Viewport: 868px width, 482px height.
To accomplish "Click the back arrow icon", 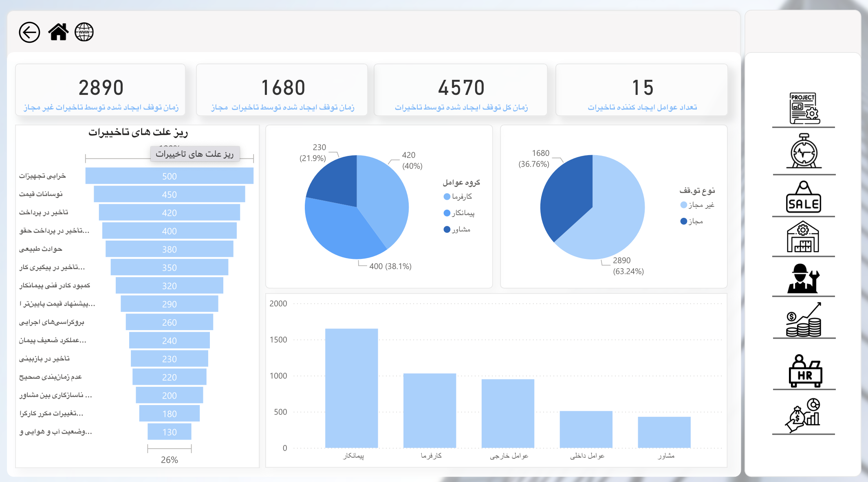I will 29,33.
